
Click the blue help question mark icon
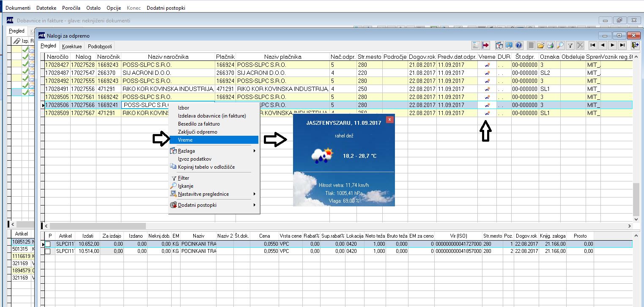pos(519,46)
